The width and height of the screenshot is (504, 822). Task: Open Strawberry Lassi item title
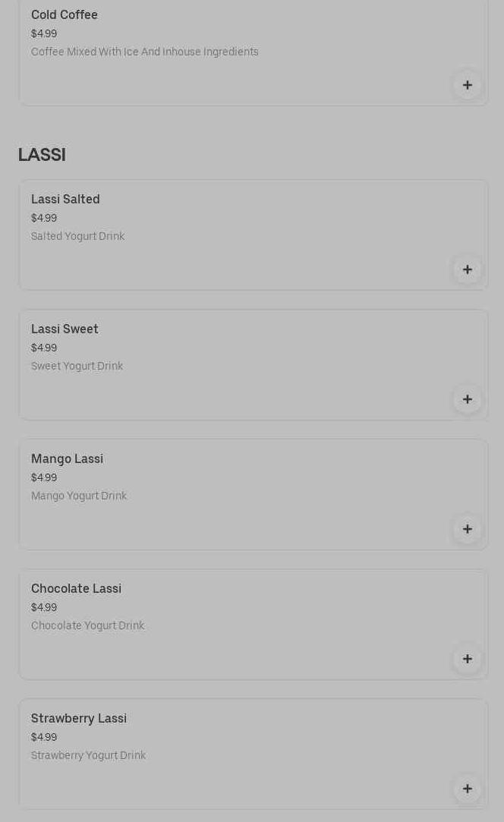(x=79, y=719)
